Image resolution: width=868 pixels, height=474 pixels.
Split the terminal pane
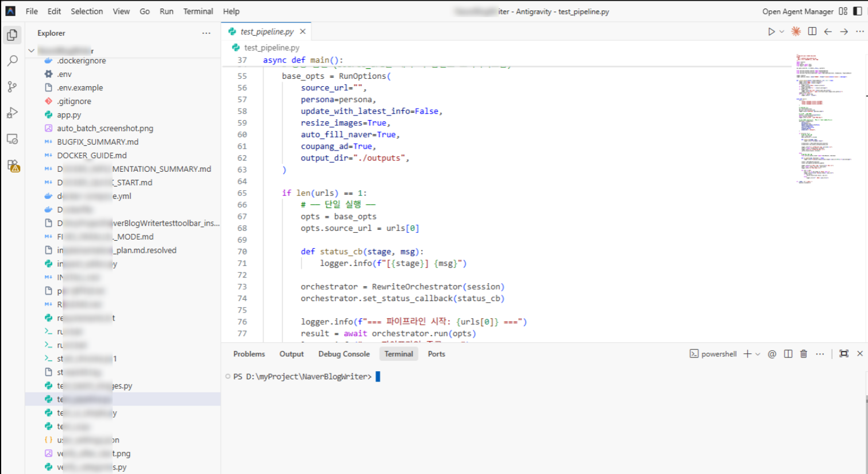788,354
